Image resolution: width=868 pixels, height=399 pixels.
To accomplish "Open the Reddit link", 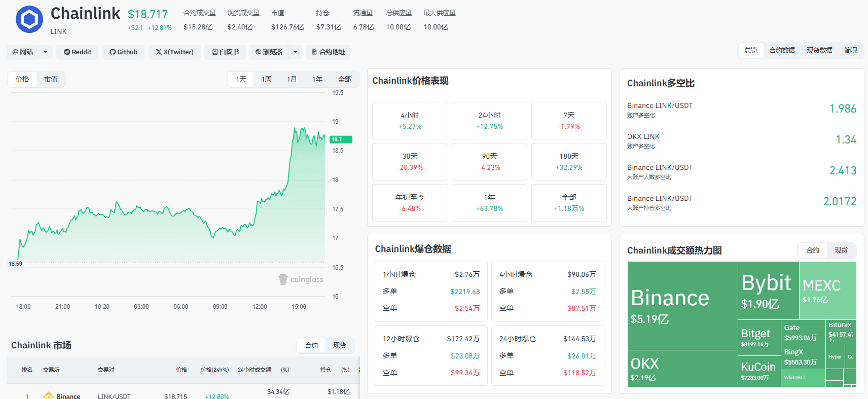I will tap(78, 52).
